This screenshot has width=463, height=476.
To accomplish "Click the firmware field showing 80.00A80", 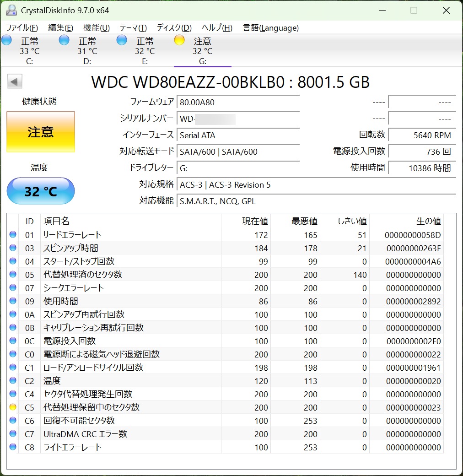I will (238, 102).
